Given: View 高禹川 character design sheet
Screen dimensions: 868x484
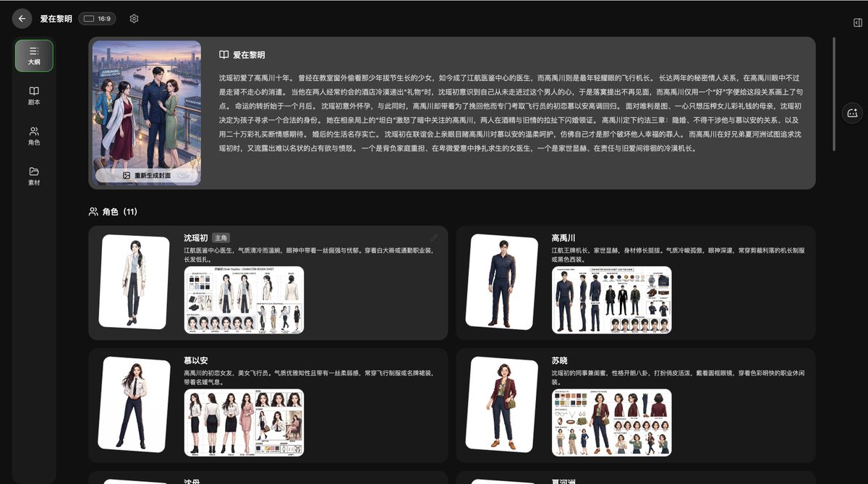Looking at the screenshot, I should 611,300.
